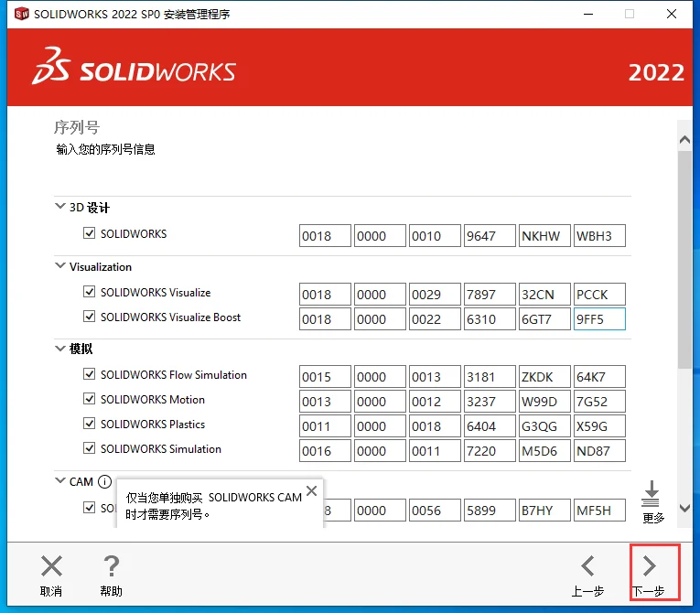Image resolution: width=700 pixels, height=613 pixels.
Task: Collapse the 模拟 section
Action: (x=59, y=349)
